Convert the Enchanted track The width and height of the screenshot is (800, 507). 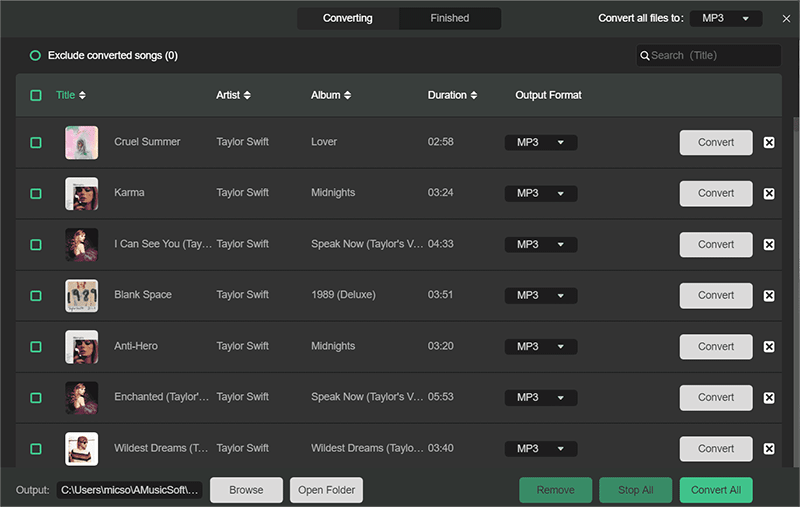tap(716, 397)
